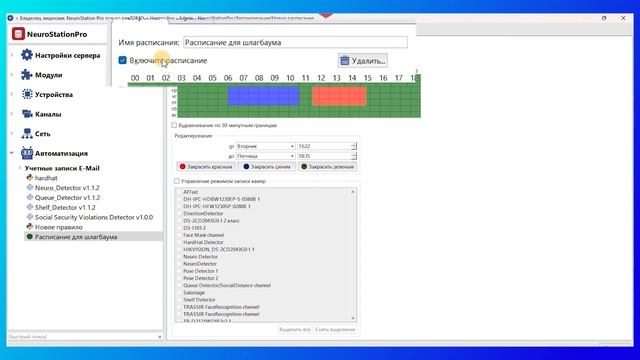Click the Выделить все button
Screen dimensions: 640x360
tap(295, 329)
